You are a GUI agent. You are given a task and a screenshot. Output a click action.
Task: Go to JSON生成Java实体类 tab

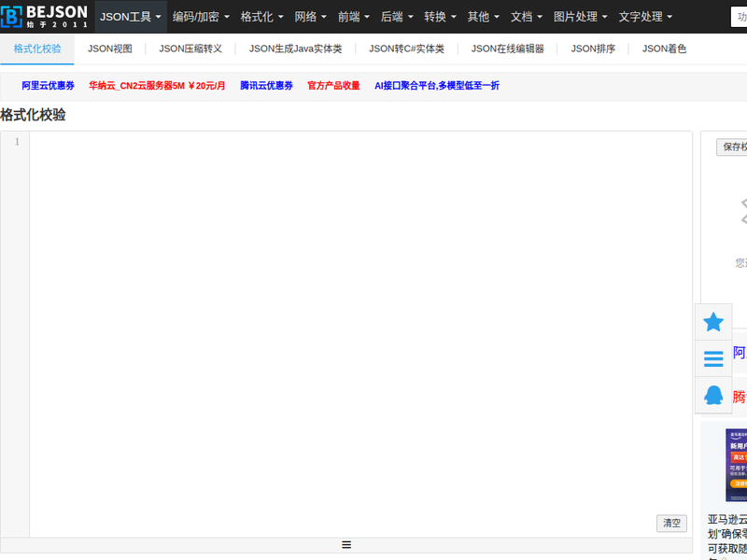[295, 49]
